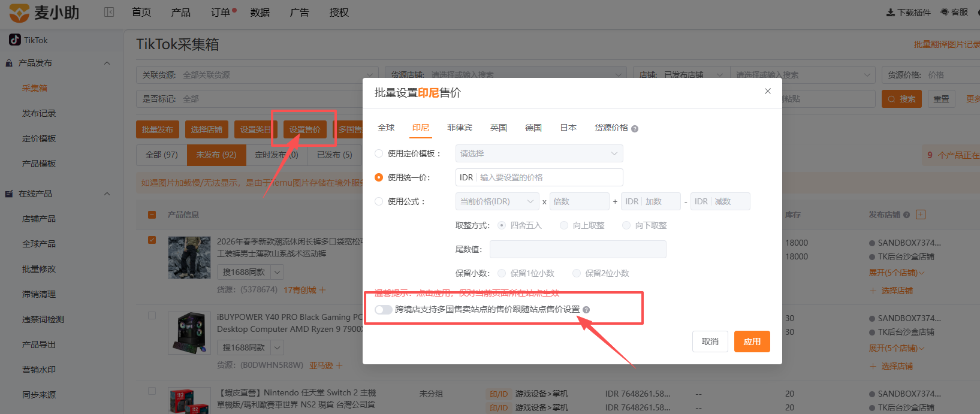Image resolution: width=980 pixels, height=414 pixels.
Task: Click the 产品发布 lock icon in the sidebar
Action: (9, 63)
